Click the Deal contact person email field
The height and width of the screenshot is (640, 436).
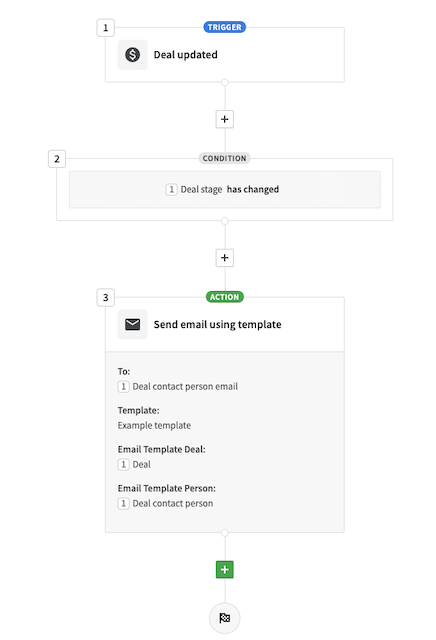coord(178,387)
